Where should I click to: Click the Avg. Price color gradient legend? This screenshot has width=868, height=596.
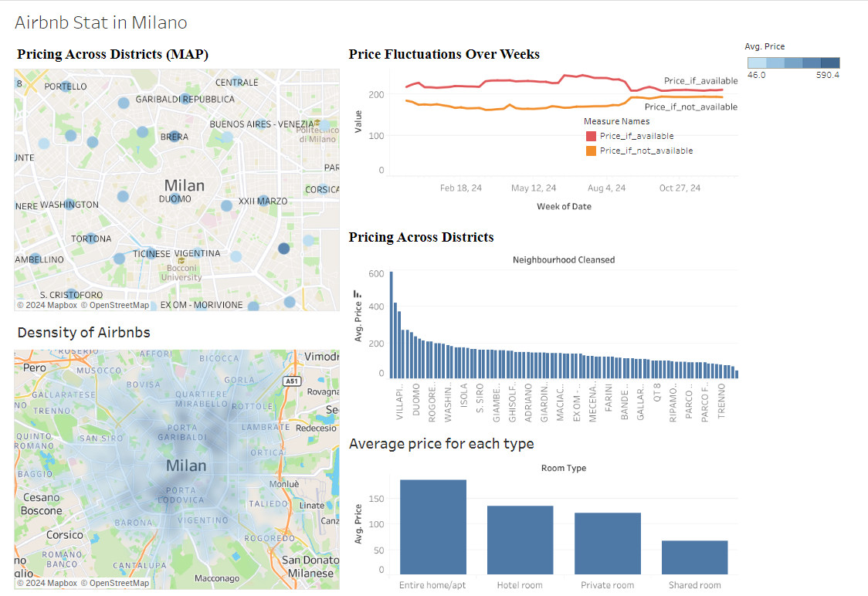click(x=793, y=63)
